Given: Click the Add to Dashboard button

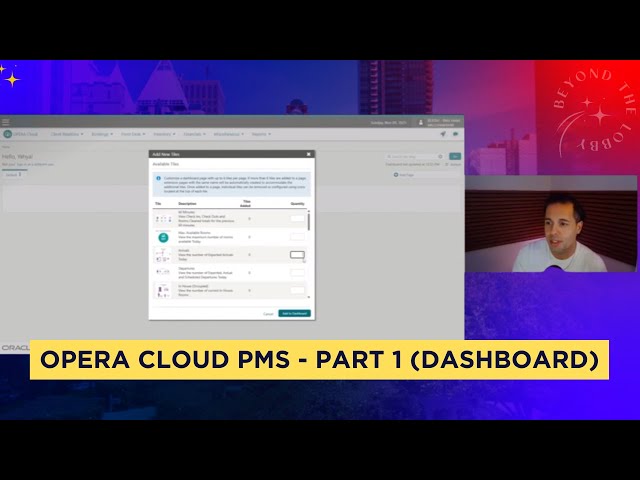Looking at the screenshot, I should (x=294, y=313).
